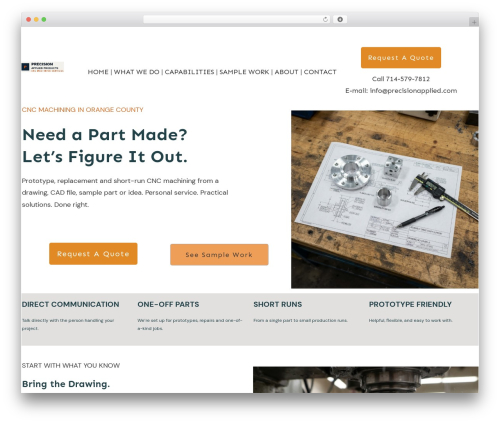Click the 'Need a Part Made?' heading
This screenshot has width=500, height=423.
tap(105, 135)
